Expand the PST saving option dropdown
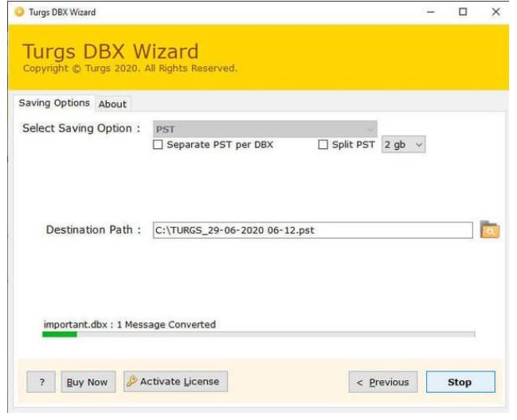The height and width of the screenshot is (420, 517). click(265, 129)
